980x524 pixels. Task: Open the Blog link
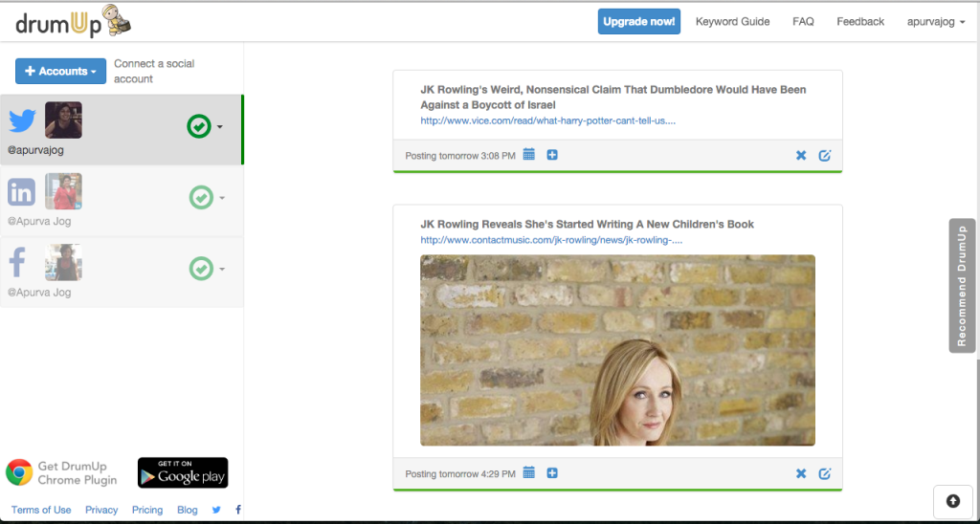pos(187,510)
